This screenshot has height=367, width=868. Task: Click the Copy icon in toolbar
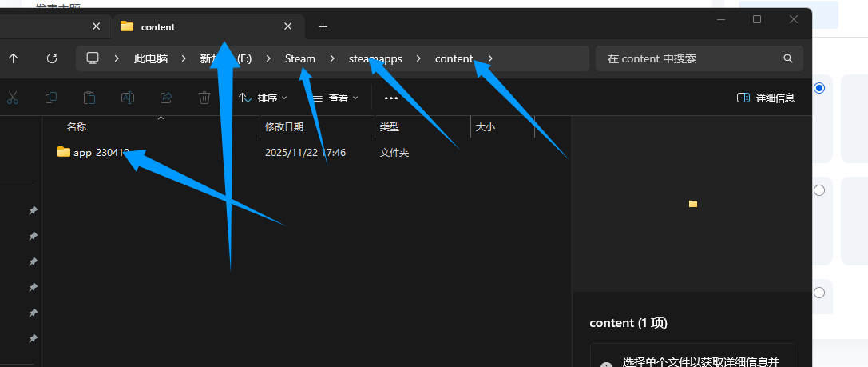point(51,98)
